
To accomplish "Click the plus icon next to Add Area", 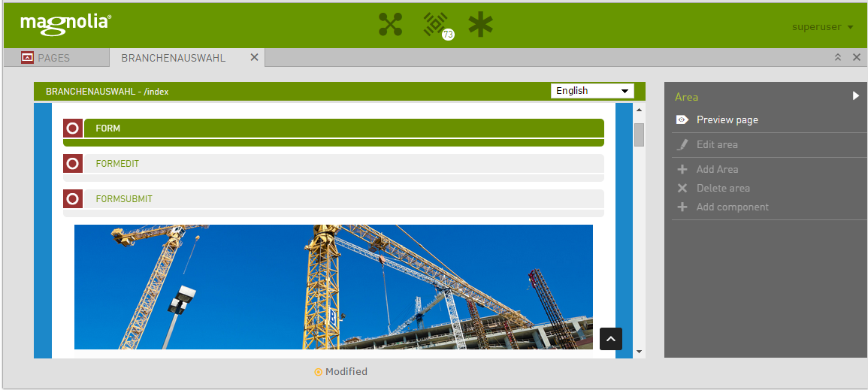I will 682,169.
